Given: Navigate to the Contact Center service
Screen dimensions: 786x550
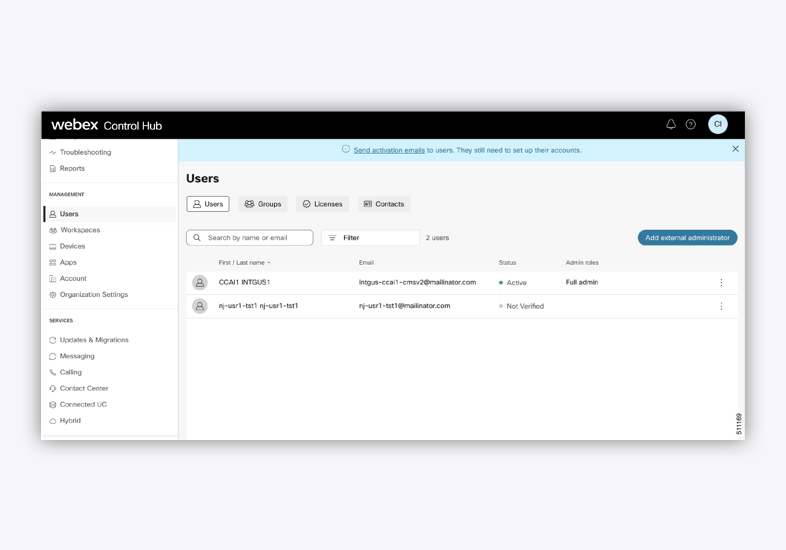Looking at the screenshot, I should click(83, 389).
